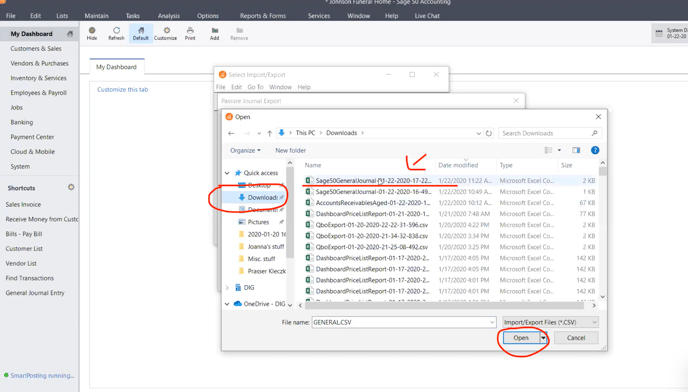Open the Reports & Forms menu
Viewport: 688px width, 392px height.
coord(263,16)
